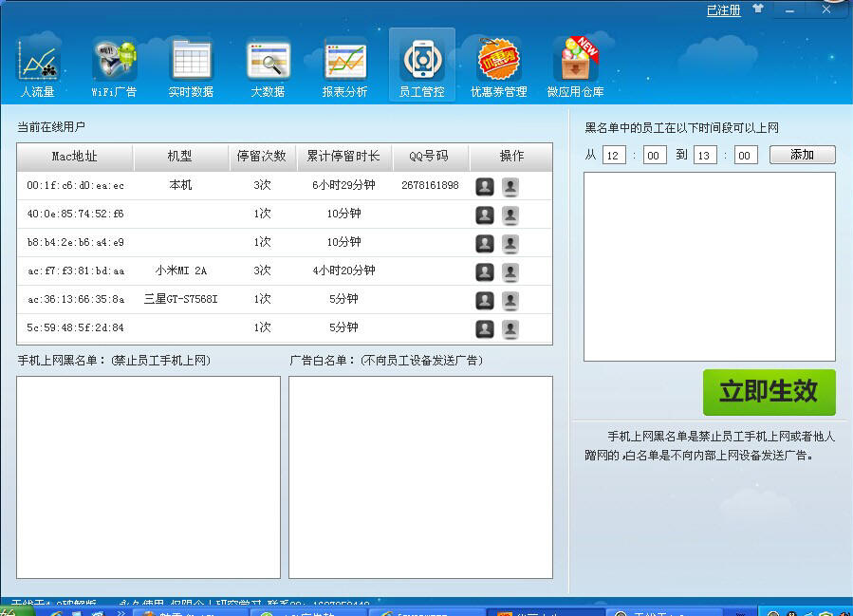Click the QQ号码 column header
This screenshot has width=853, height=616.
coord(431,157)
